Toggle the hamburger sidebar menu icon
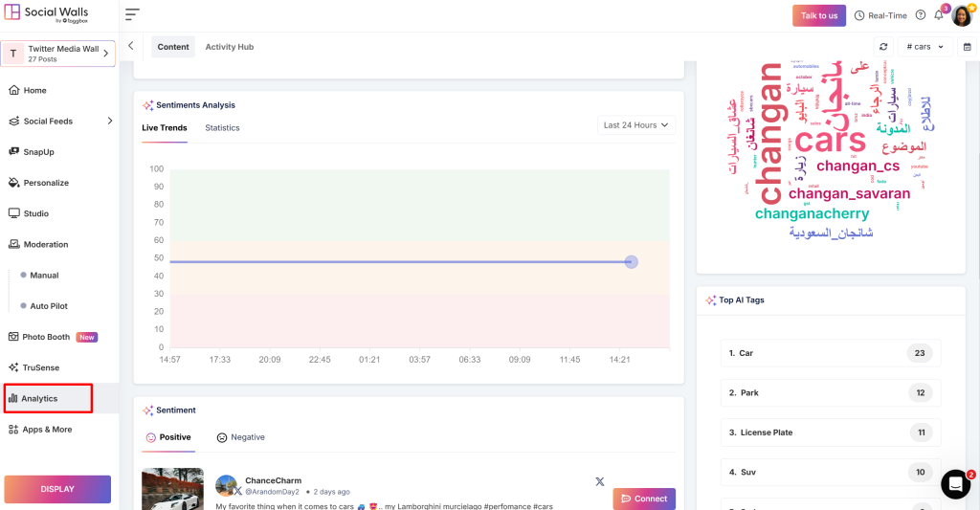The width and height of the screenshot is (980, 510). [132, 14]
